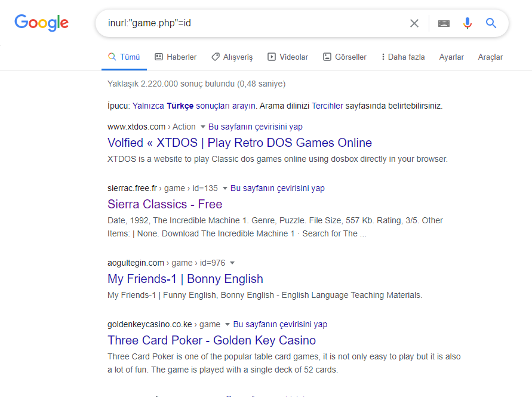This screenshot has width=532, height=397.
Task: Open the Görseller tab
Action: coord(345,57)
